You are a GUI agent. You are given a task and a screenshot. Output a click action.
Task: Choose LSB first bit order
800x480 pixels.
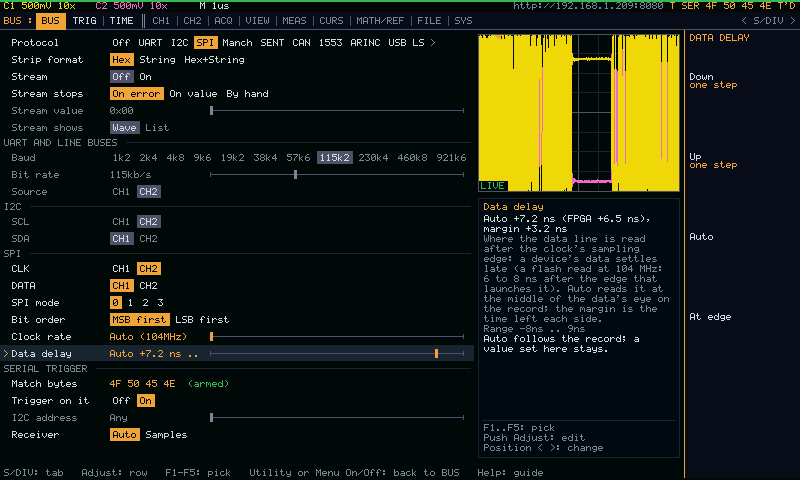pyautogui.click(x=202, y=320)
